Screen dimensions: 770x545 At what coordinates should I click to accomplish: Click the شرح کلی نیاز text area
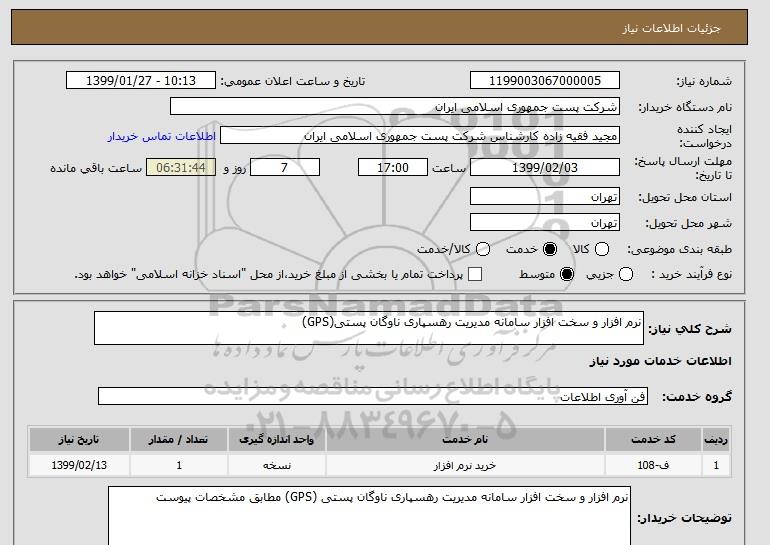pyautogui.click(x=369, y=328)
